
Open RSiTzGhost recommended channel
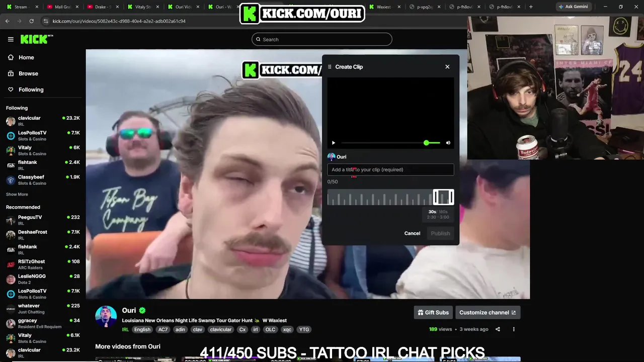click(43, 264)
